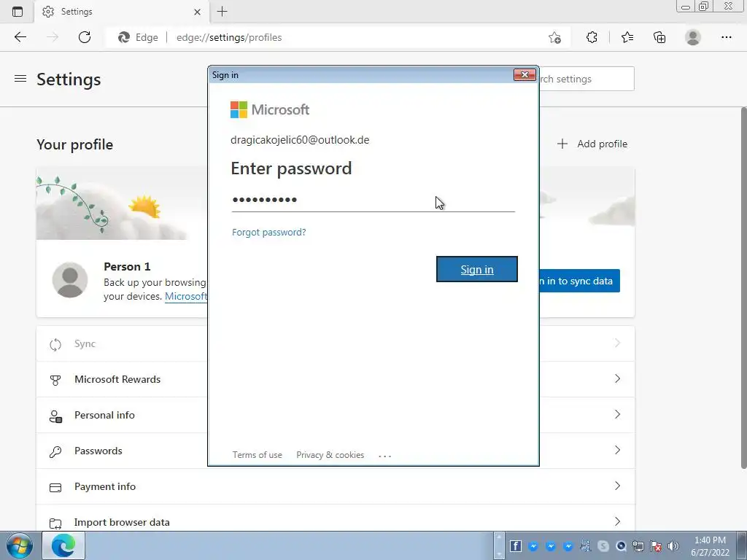Open Settings and more ellipsis menu

726,37
